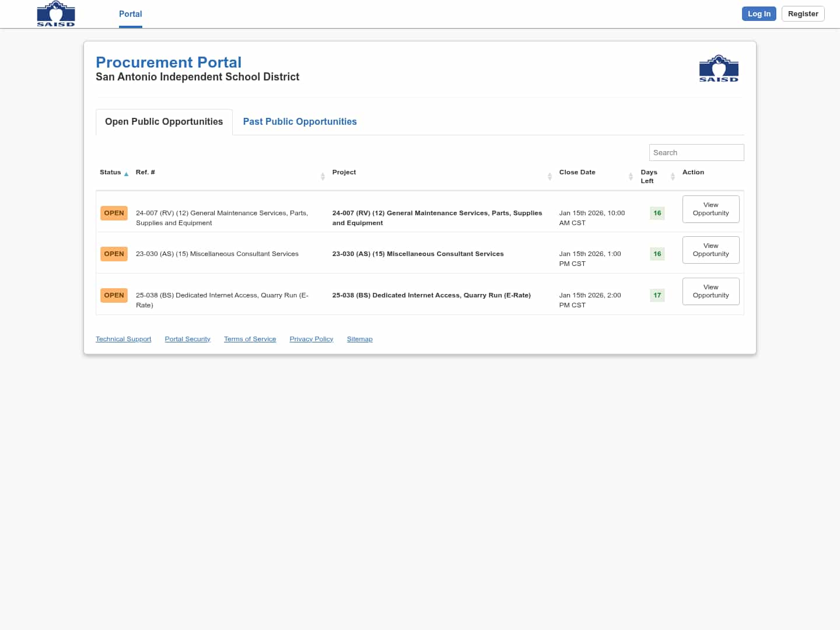
Task: View Opportunity for General Maintenance Services
Action: click(710, 209)
